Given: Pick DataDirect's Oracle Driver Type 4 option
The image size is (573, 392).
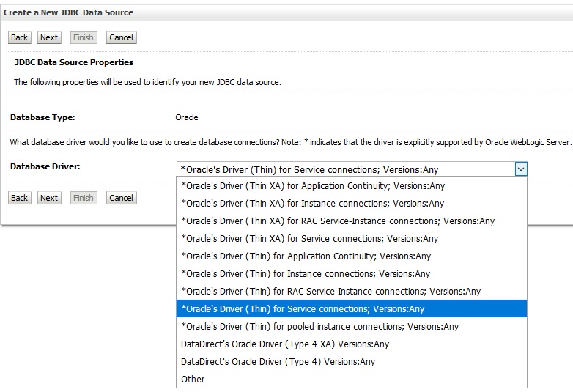Looking at the screenshot, I should pos(278,362).
